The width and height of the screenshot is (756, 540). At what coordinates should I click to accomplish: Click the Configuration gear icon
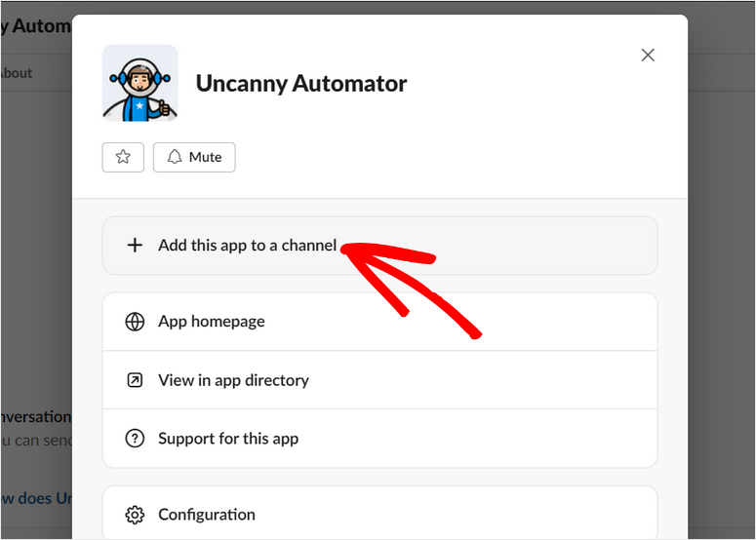pos(136,515)
